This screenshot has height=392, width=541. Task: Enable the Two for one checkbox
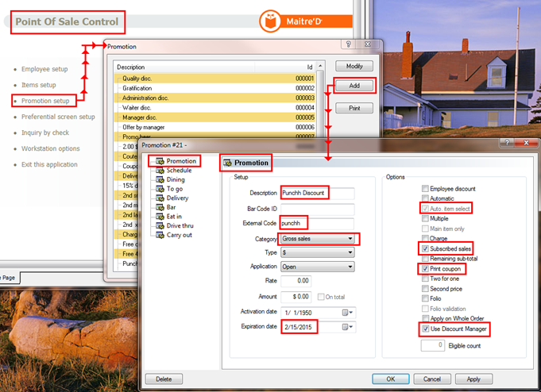425,279
